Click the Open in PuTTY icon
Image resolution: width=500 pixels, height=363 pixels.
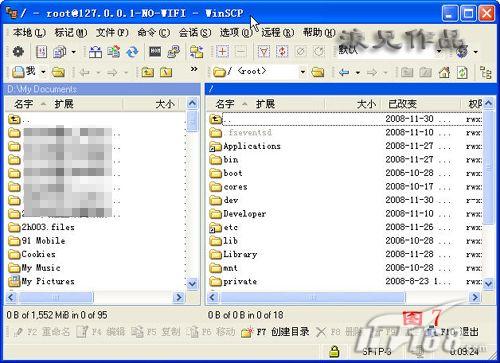tap(174, 52)
